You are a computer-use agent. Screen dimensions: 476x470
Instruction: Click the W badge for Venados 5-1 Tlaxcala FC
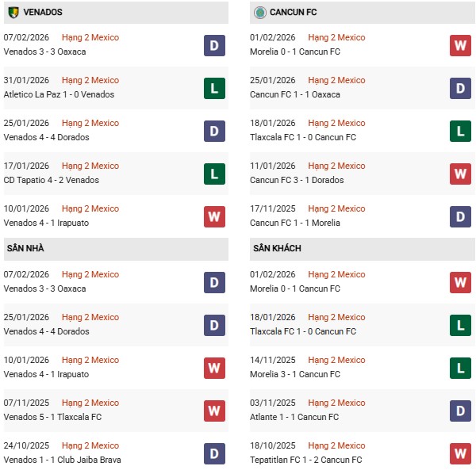click(214, 411)
